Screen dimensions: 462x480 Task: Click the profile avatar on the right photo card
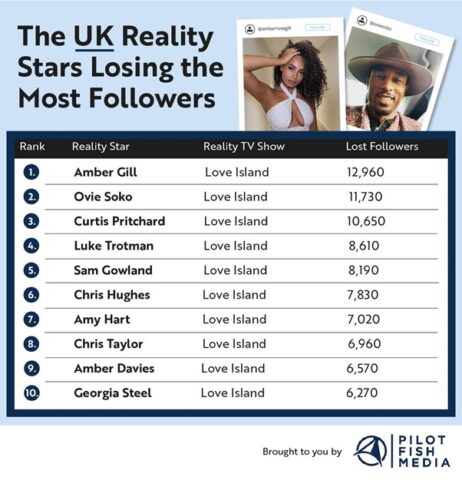(x=362, y=20)
